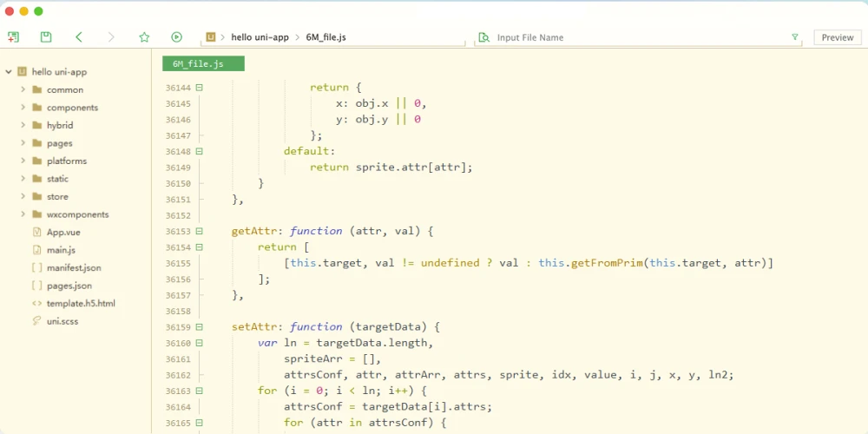
Task: Select the components folder icon
Action: (37, 108)
